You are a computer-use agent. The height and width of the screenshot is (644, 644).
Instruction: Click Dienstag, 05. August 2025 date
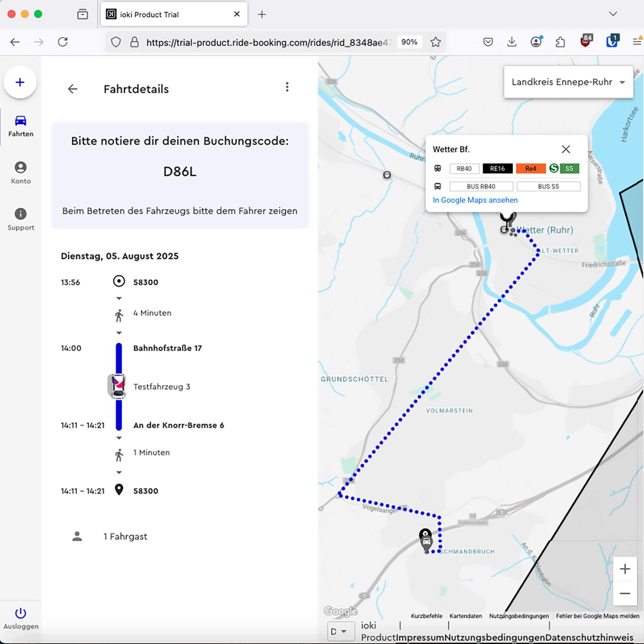120,256
